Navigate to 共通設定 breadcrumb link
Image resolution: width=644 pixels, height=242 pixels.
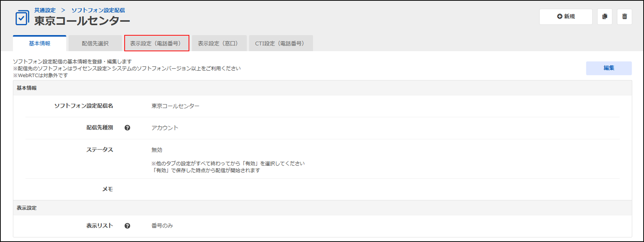tap(45, 10)
